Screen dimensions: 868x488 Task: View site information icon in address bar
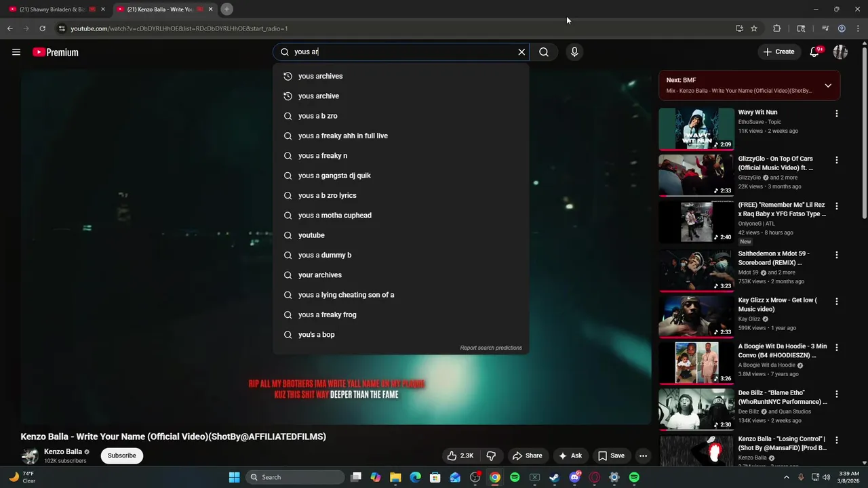coord(62,28)
